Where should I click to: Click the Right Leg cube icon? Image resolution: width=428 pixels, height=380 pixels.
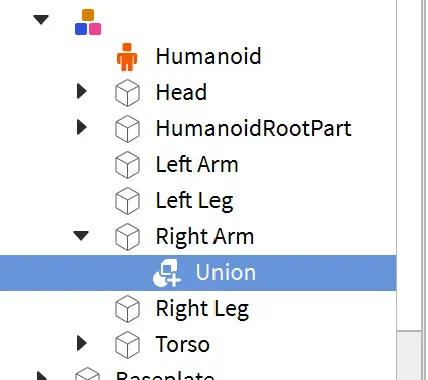coord(127,309)
